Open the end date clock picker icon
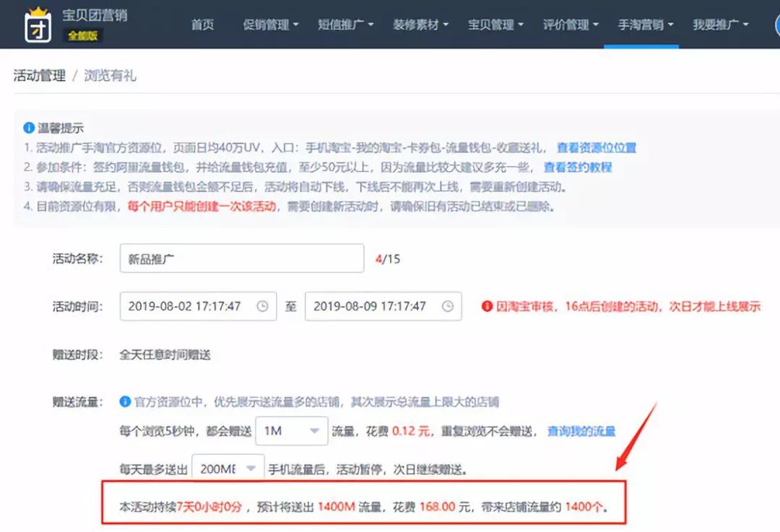The image size is (780, 532). coord(448,306)
